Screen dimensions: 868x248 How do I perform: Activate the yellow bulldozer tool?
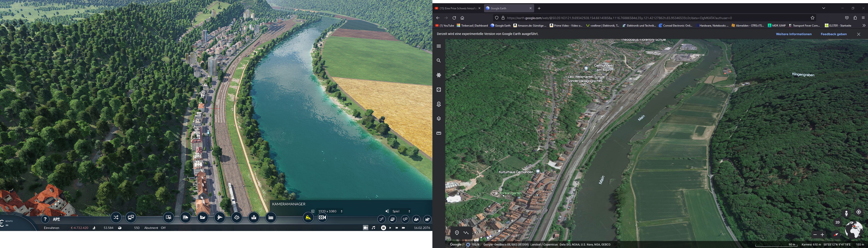point(308,218)
